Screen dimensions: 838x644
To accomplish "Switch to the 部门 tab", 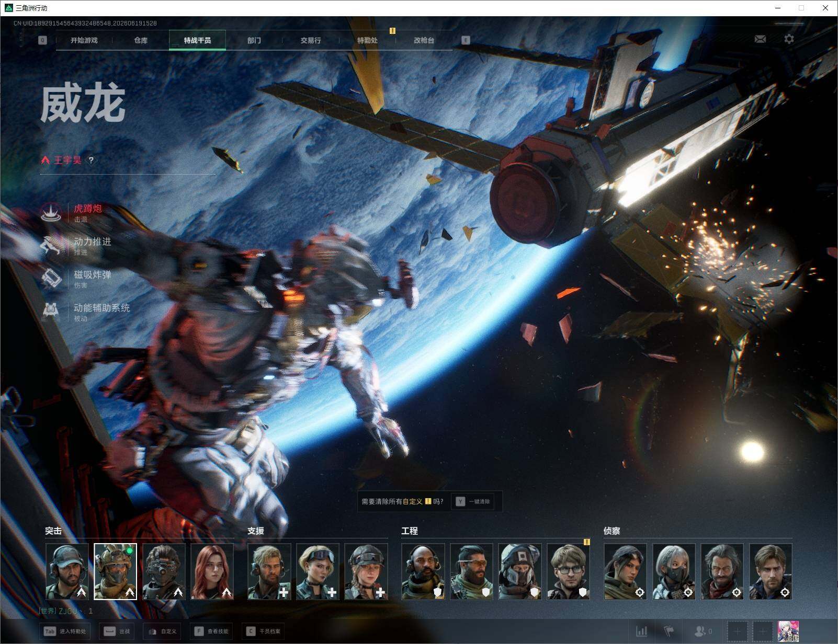I will pyautogui.click(x=254, y=40).
